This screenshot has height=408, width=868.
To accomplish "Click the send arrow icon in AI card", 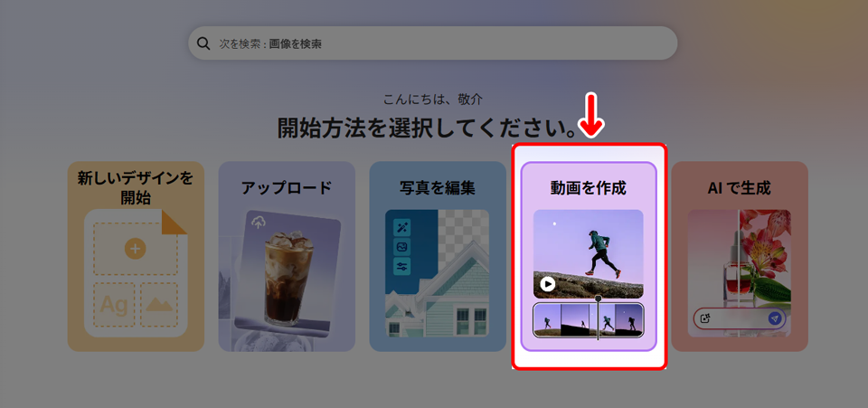I will click(775, 318).
